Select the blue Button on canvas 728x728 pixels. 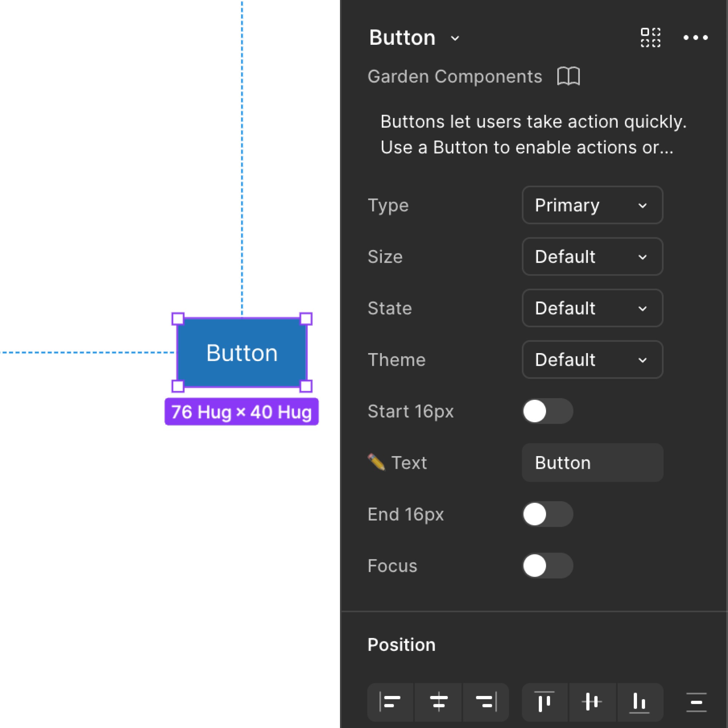(242, 353)
